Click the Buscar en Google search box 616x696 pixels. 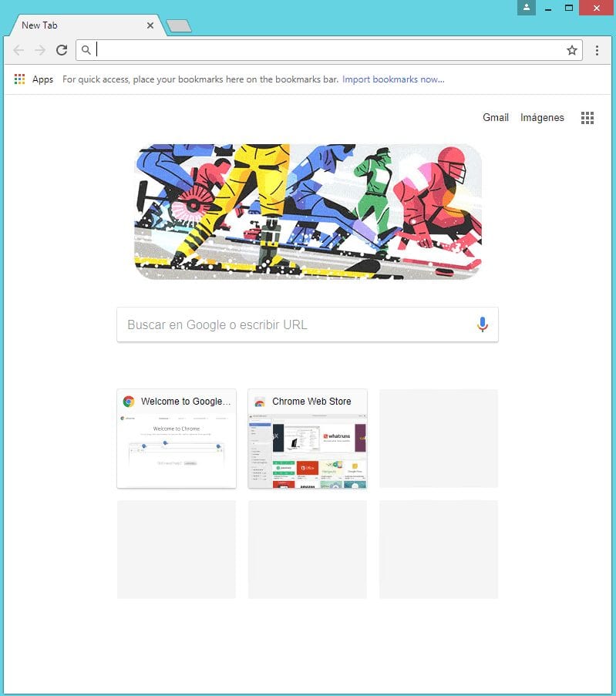coord(308,324)
